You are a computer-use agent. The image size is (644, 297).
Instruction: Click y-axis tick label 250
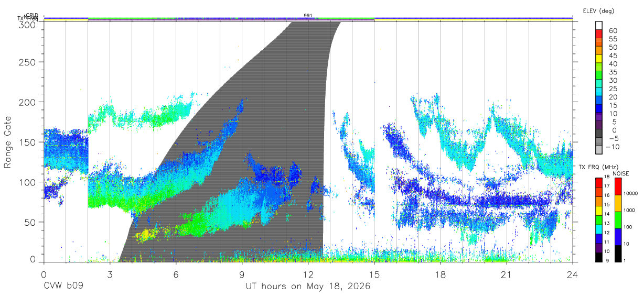pos(28,62)
